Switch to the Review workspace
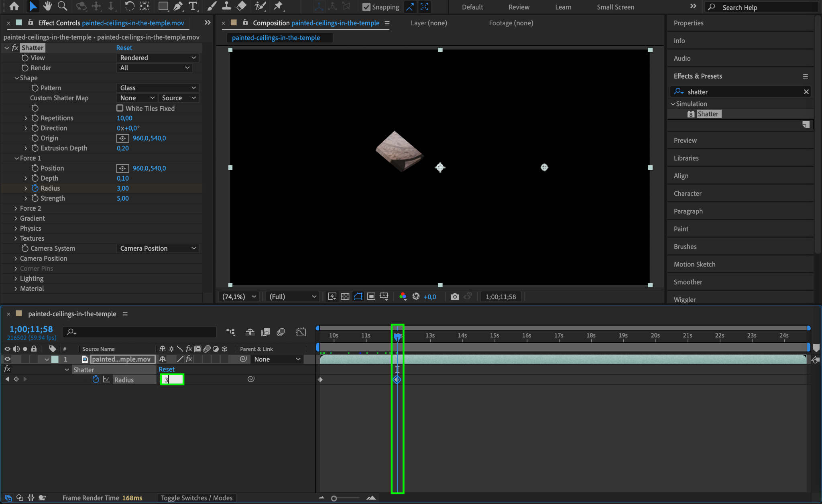The height and width of the screenshot is (504, 822). click(x=519, y=7)
